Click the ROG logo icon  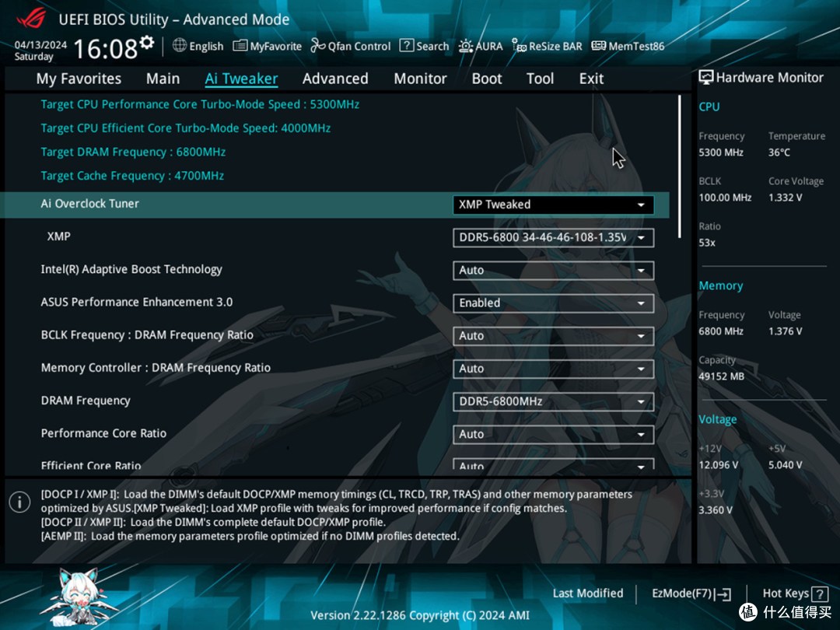(x=32, y=19)
